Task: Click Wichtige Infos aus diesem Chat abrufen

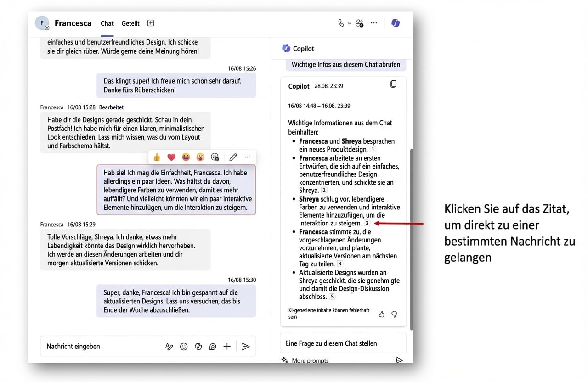Action: [x=345, y=64]
